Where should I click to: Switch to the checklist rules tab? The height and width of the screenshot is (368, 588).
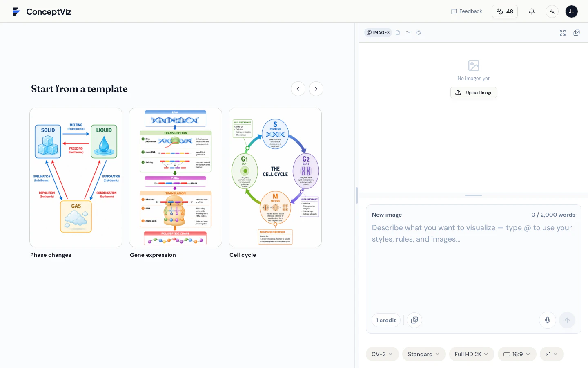(408, 33)
